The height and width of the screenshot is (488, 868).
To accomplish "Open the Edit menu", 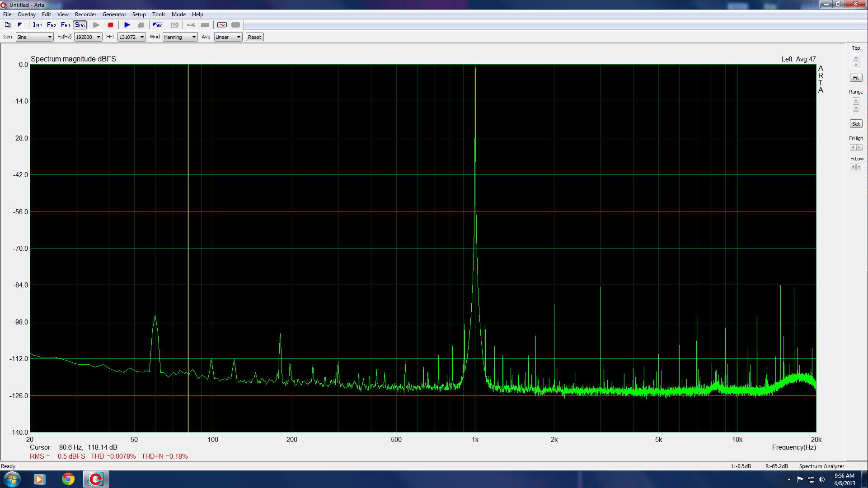I will click(47, 14).
